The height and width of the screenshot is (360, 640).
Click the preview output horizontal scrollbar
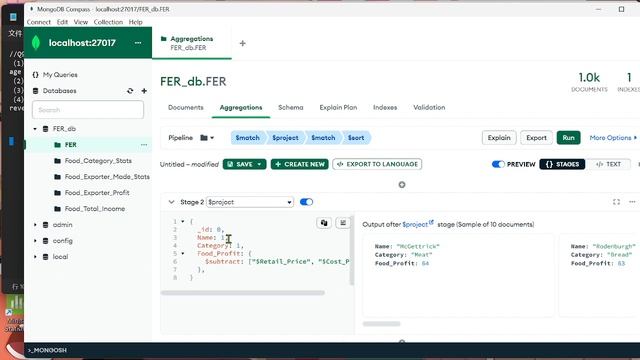382,324
